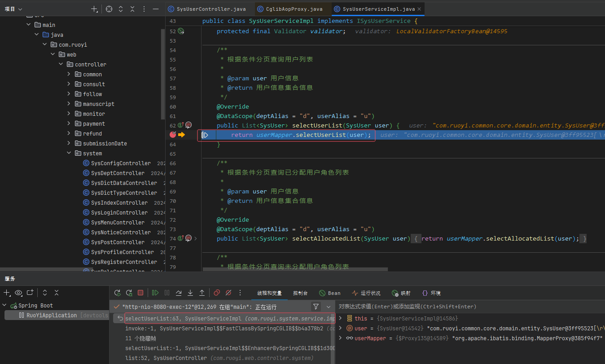
Task: Switch to the CglibAopProxy.java tab
Action: click(x=289, y=9)
